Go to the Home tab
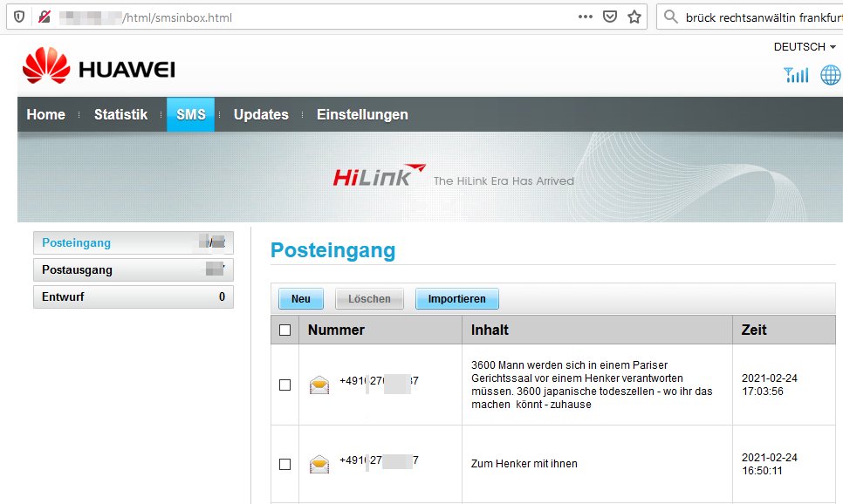Viewport: 843px width, 504px height. click(46, 114)
